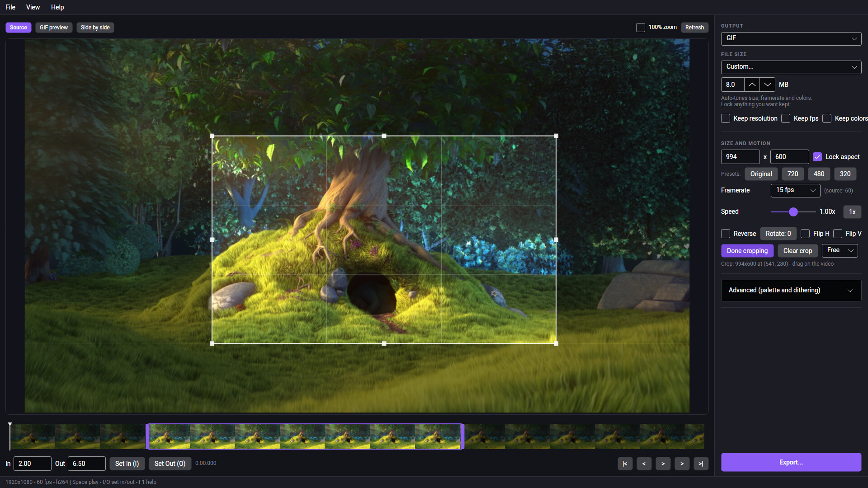
Task: Click the In time field 2.00
Action: point(33,464)
